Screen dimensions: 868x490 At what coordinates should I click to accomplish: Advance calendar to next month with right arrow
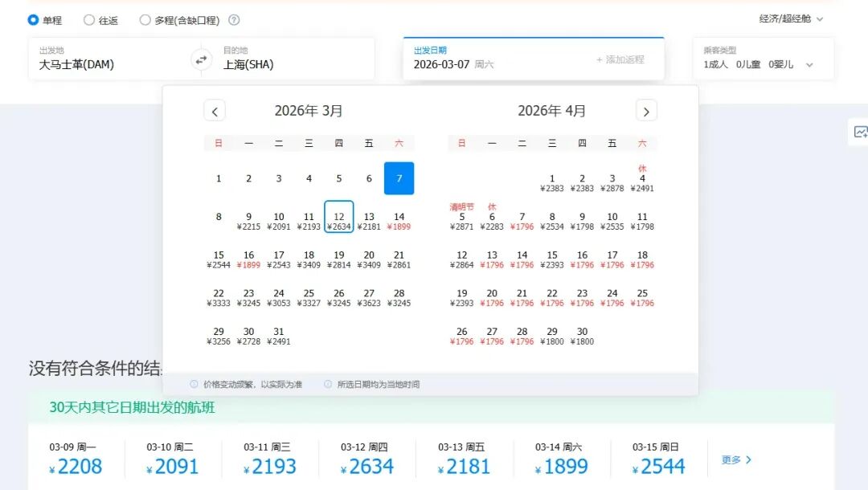(x=646, y=111)
